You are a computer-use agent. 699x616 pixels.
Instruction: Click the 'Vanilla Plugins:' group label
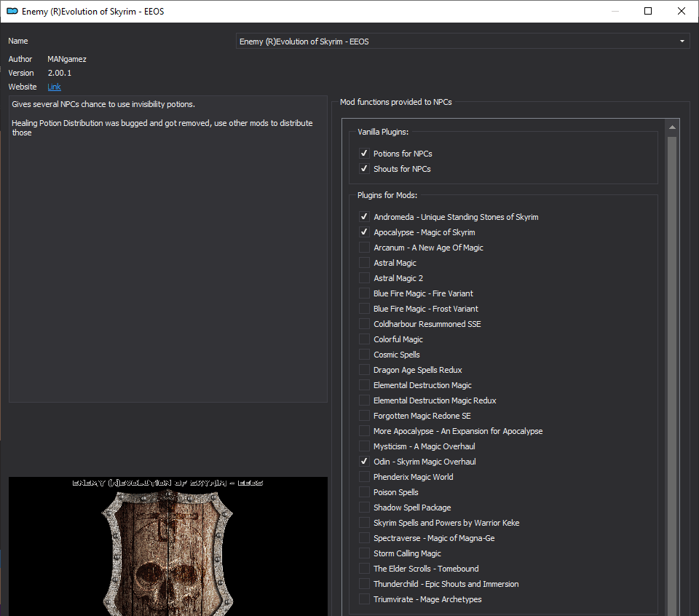383,132
